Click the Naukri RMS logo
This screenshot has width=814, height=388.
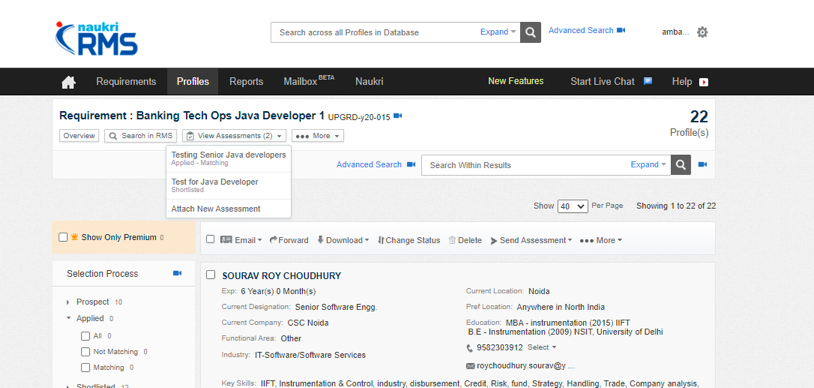[97, 38]
